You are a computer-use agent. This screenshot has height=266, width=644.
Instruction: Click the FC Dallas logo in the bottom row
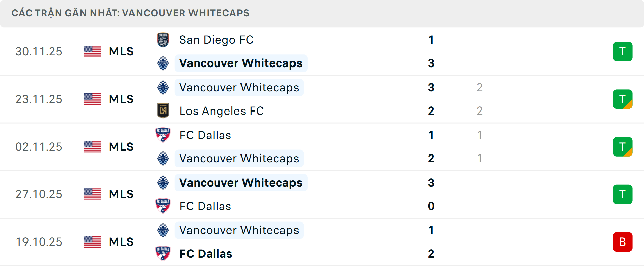[163, 254]
